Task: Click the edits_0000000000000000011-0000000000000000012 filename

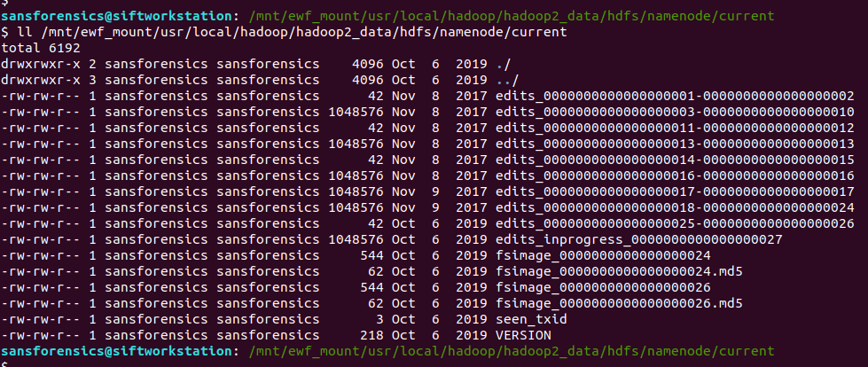Action: point(675,129)
